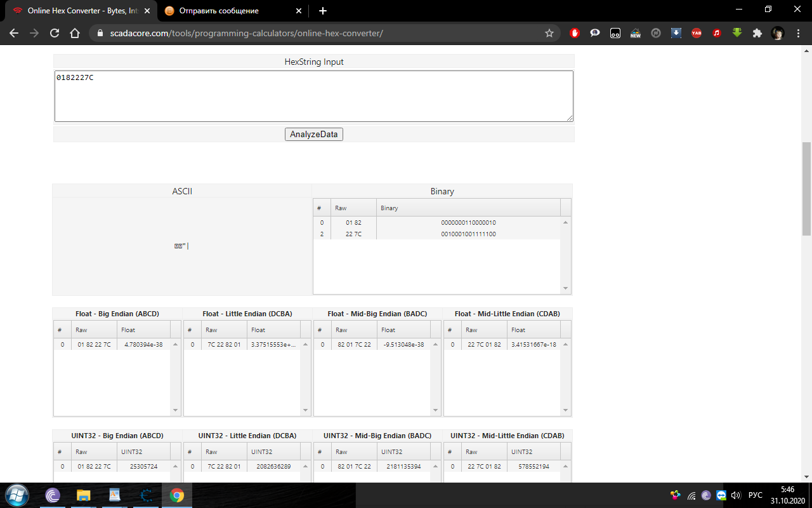812x508 pixels.
Task: Open File Explorer from the taskbar
Action: (x=84, y=495)
